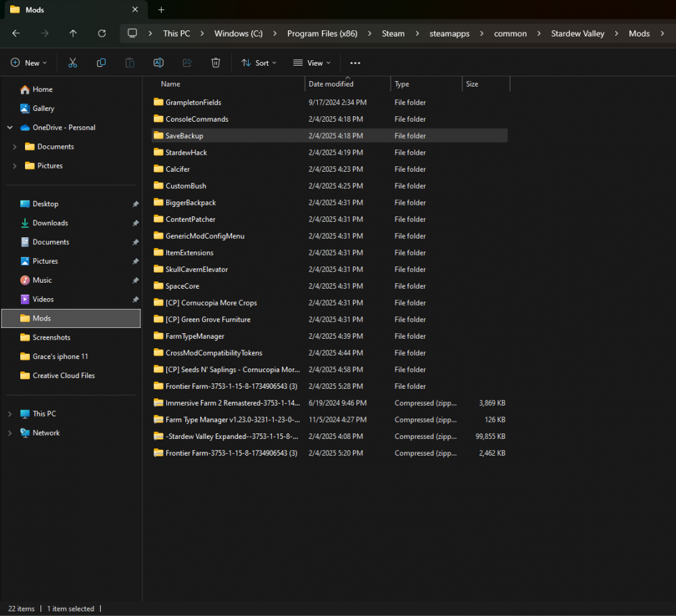The height and width of the screenshot is (616, 676).
Task: Select the Stardew Valley Expanded zip file
Action: [330, 437]
